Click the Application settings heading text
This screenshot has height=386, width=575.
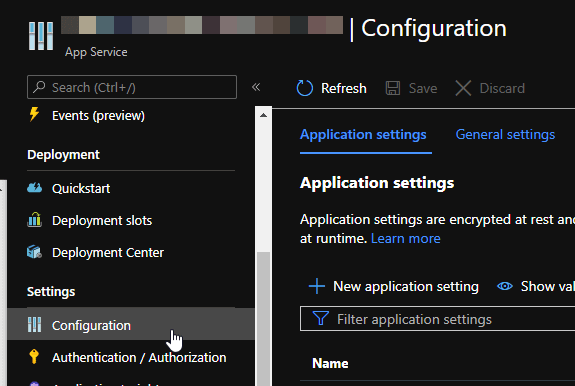pyautogui.click(x=377, y=183)
